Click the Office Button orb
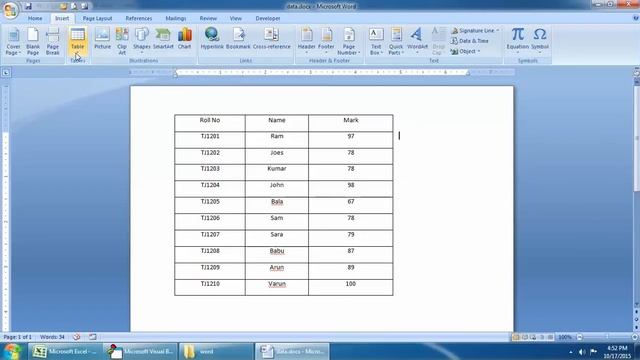The image size is (640, 360). point(10,10)
